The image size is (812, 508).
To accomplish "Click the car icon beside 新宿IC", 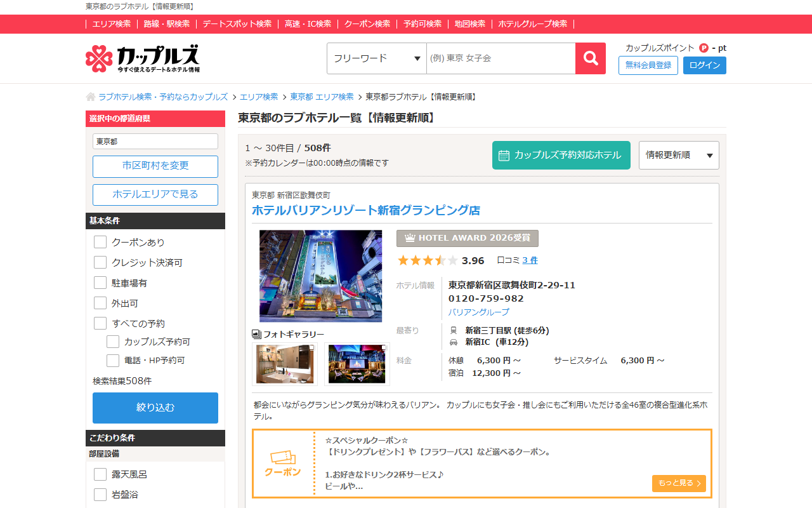I will (454, 342).
